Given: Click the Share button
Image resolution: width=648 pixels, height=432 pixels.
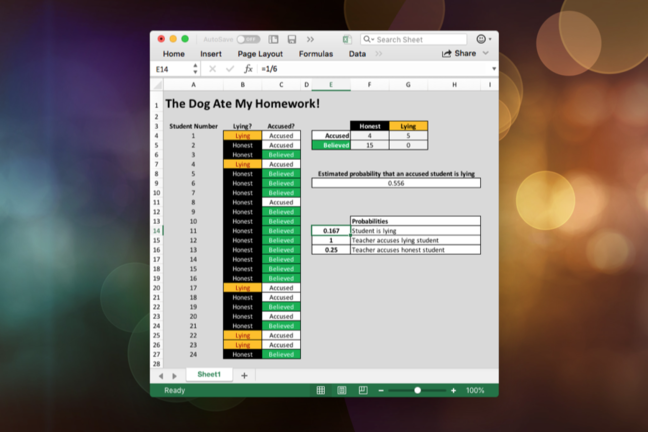Looking at the screenshot, I should pos(460,54).
